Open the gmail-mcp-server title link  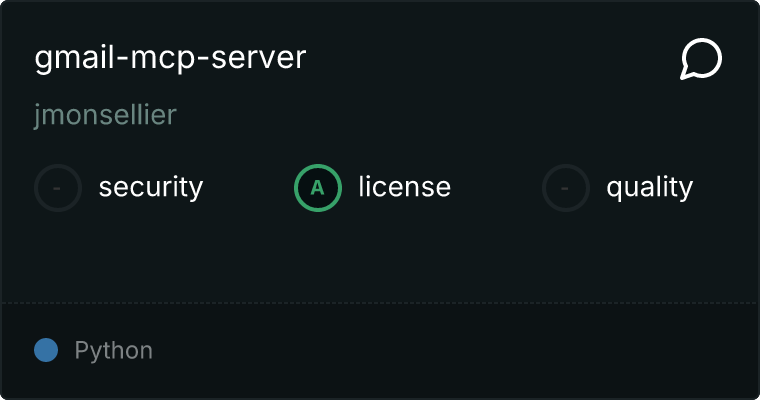pos(170,58)
